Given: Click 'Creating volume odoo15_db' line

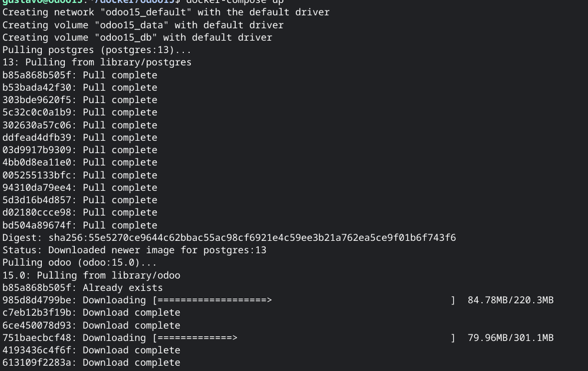Looking at the screenshot, I should pos(137,38).
